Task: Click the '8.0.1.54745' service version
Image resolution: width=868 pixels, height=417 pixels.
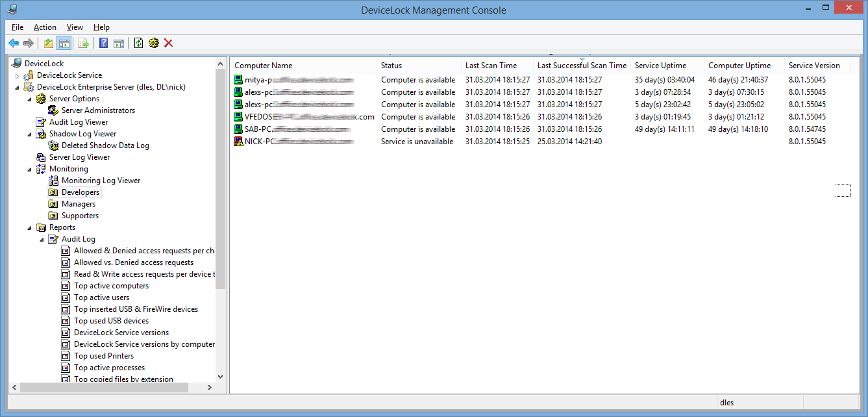Action: point(807,129)
